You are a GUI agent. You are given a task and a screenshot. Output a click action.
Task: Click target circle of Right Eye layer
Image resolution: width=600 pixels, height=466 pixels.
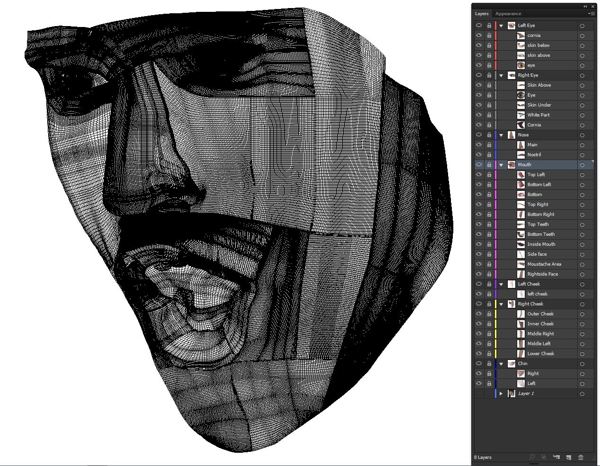tap(582, 75)
